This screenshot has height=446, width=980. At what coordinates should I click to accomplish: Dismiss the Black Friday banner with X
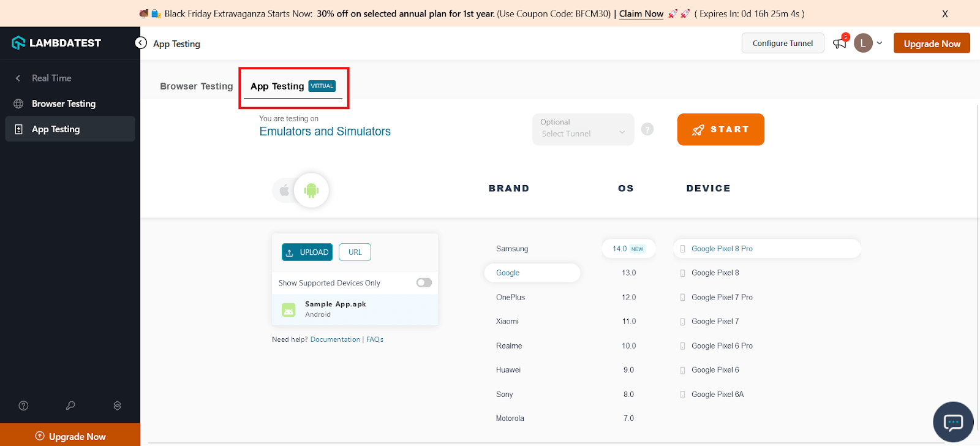click(x=945, y=13)
